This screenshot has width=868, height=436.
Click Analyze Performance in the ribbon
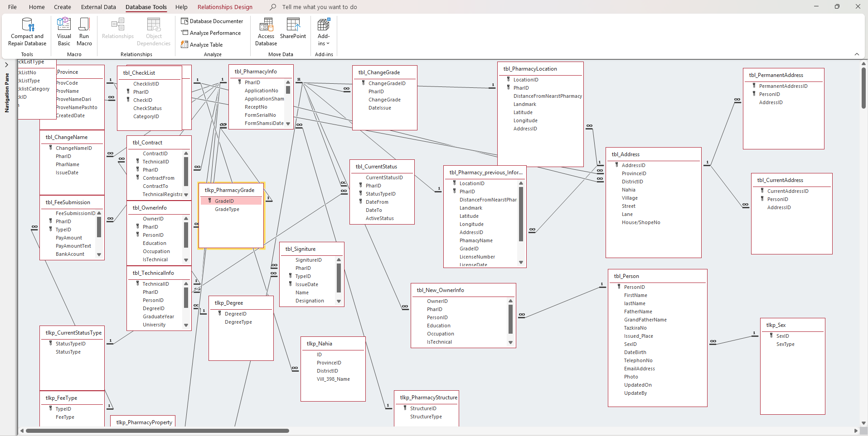[x=211, y=33]
